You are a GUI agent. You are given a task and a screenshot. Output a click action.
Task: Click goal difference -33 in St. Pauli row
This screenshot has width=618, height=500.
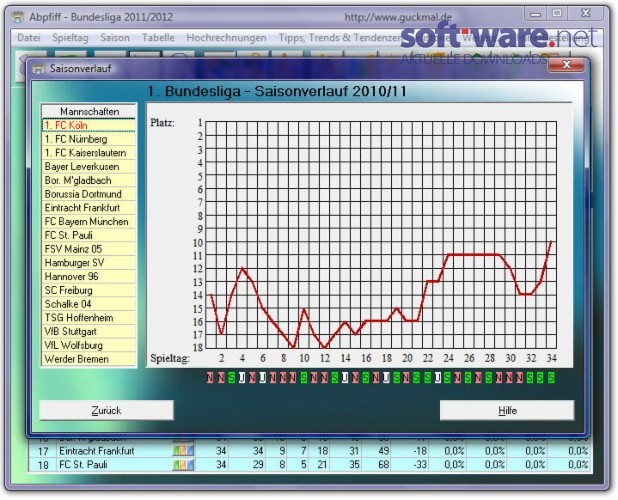point(420,465)
